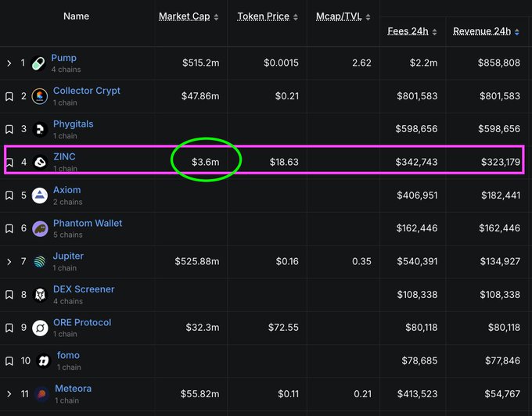Click the Phantom Wallet logo icon

(x=40, y=229)
